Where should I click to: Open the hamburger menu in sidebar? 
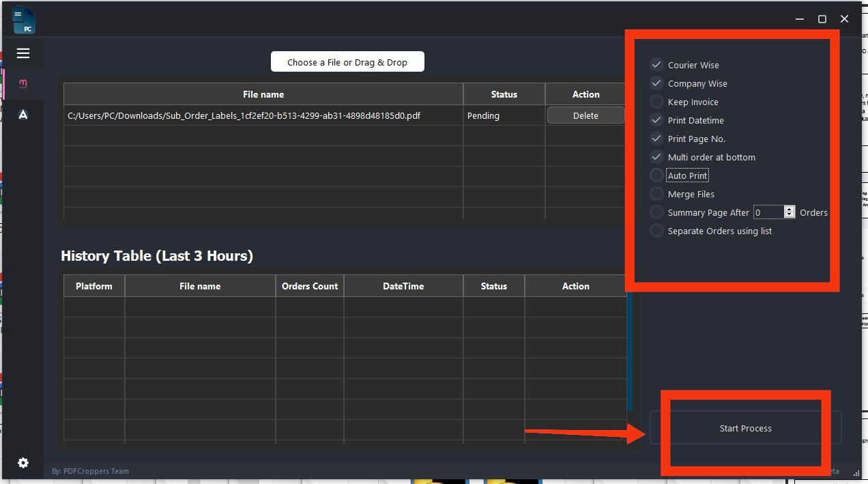tap(23, 53)
